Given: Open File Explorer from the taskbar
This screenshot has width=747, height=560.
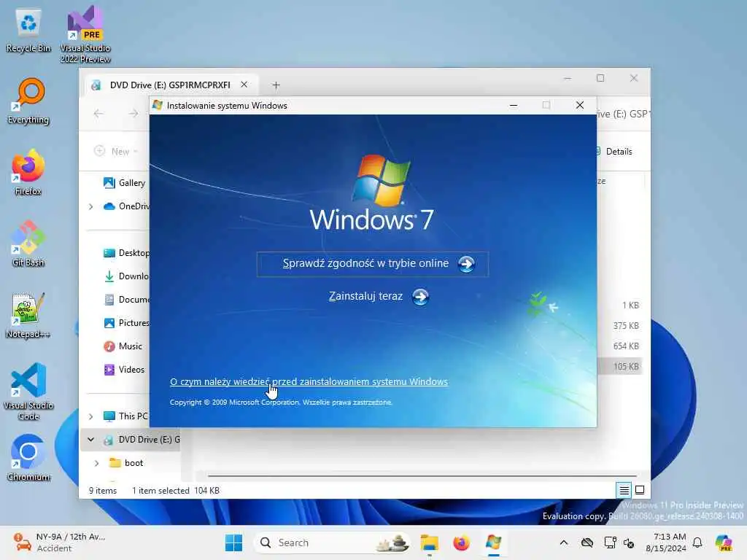Looking at the screenshot, I should click(429, 542).
